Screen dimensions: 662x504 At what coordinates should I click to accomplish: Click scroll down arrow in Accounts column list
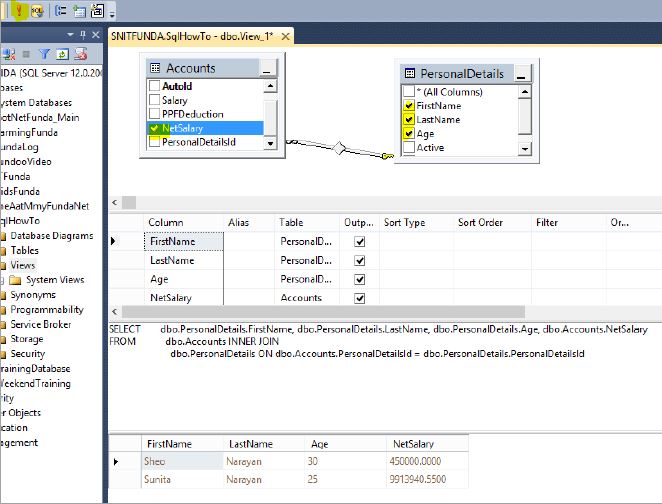(270, 144)
